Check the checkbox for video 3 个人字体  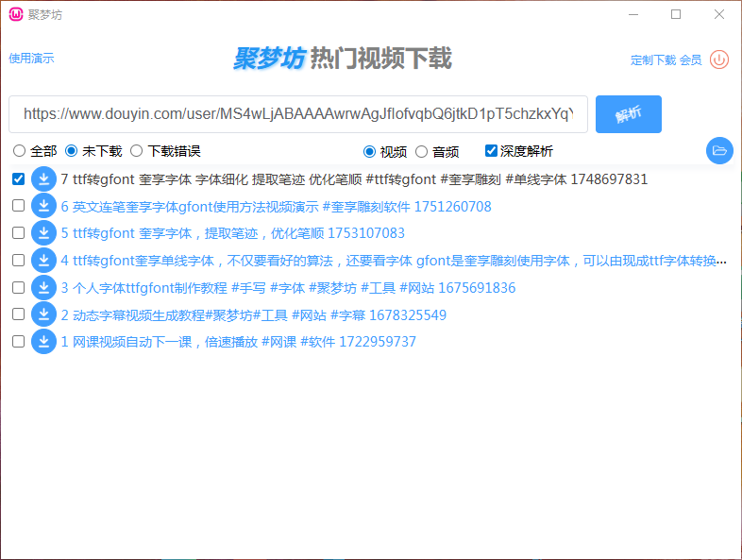[x=19, y=287]
